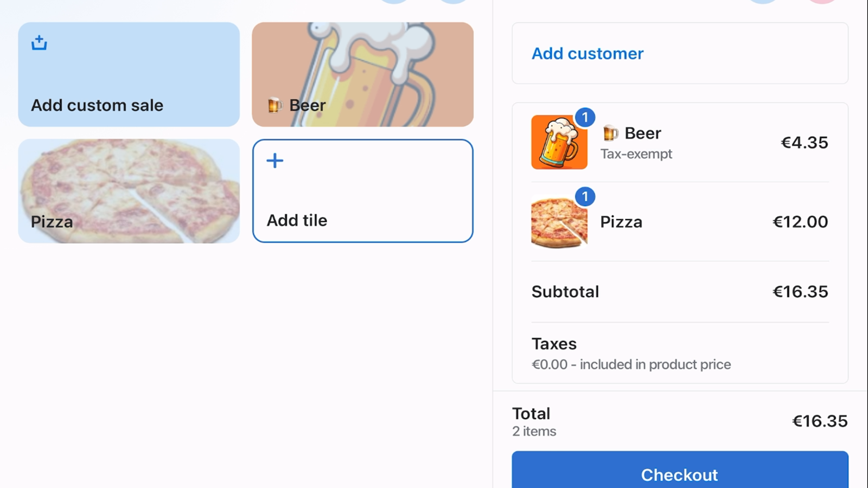This screenshot has height=488, width=868.
Task: Open the Add custom sale tile
Action: (x=129, y=74)
